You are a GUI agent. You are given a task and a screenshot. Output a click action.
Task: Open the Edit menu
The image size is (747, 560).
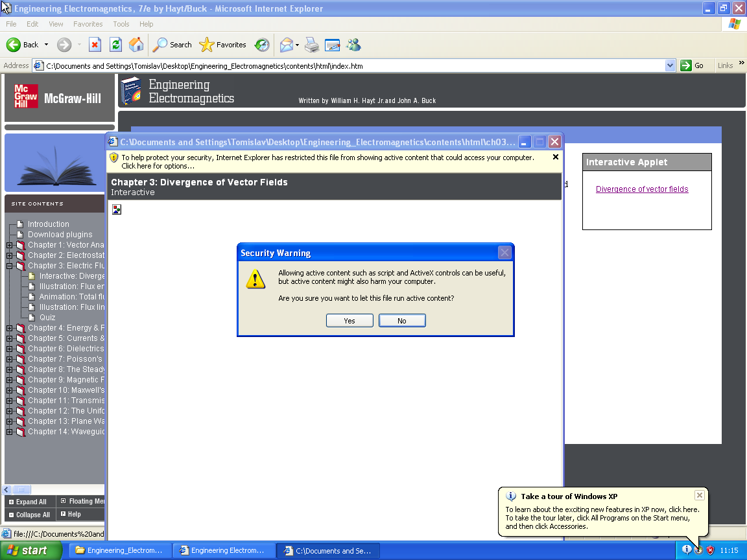pyautogui.click(x=32, y=24)
